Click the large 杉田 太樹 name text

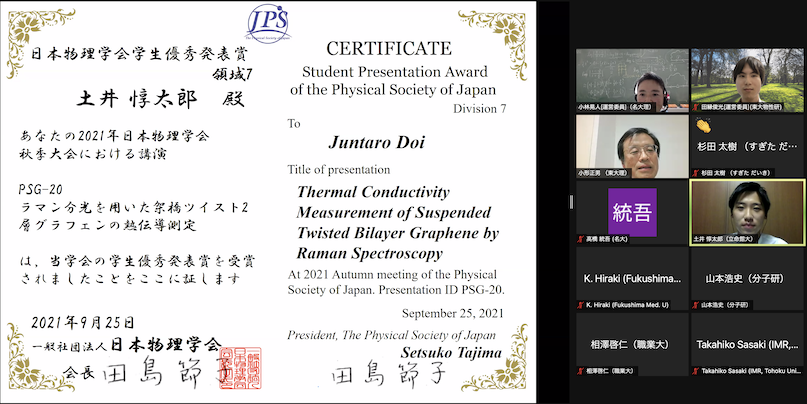(x=747, y=147)
